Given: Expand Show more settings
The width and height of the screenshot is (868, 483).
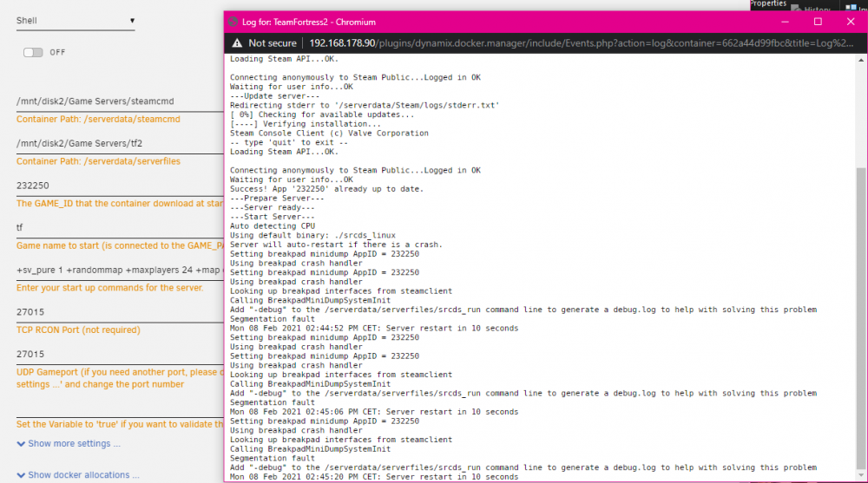Looking at the screenshot, I should [69, 444].
